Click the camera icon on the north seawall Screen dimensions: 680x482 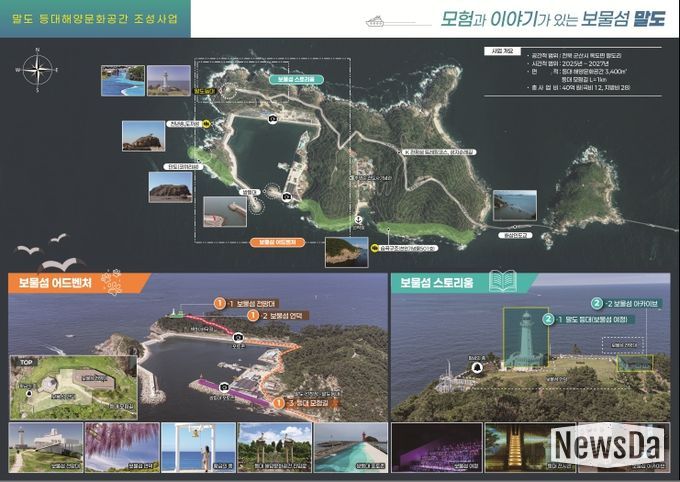tap(272, 118)
